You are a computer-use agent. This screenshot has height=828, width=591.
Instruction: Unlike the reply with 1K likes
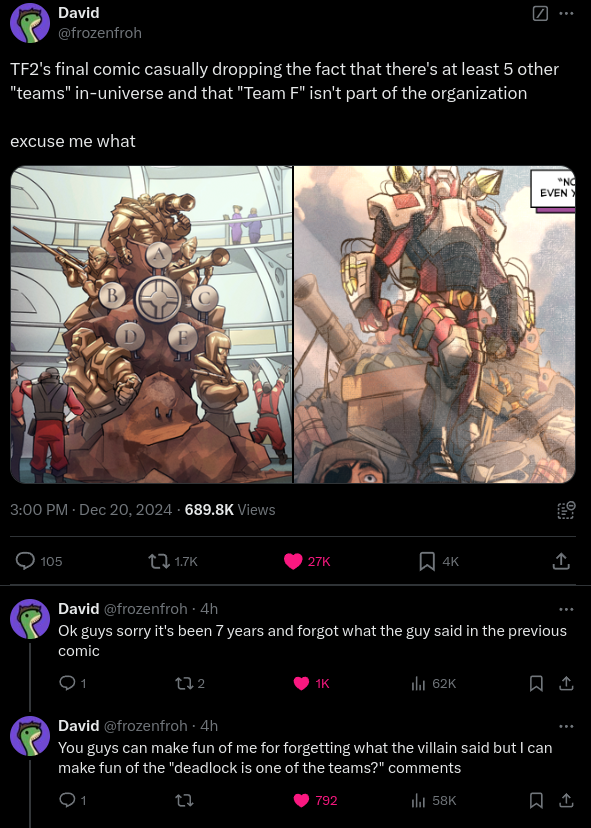312,683
